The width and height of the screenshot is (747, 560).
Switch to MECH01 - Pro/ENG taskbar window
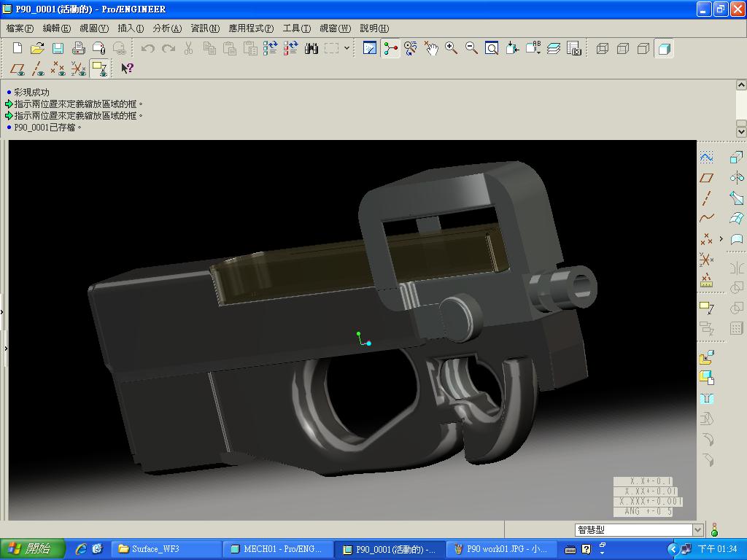pyautogui.click(x=278, y=549)
